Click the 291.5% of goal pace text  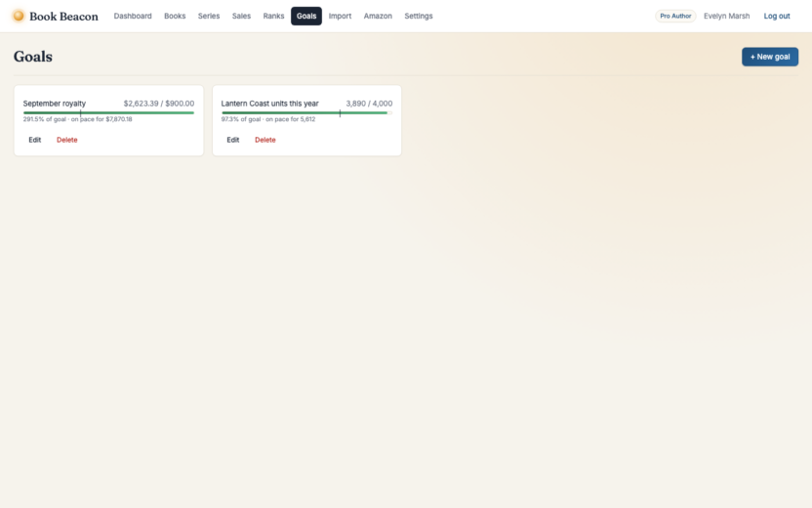pos(78,119)
